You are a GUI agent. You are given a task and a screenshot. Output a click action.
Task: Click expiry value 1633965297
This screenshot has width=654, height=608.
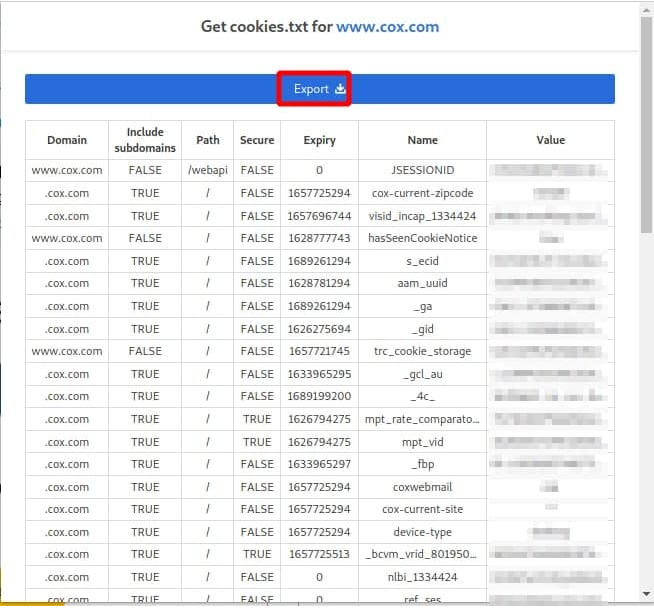319,464
